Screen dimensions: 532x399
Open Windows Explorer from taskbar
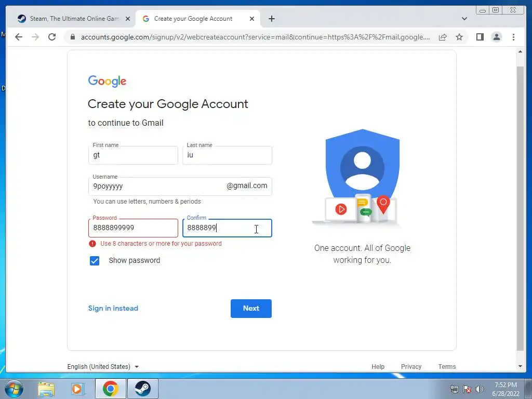46,389
